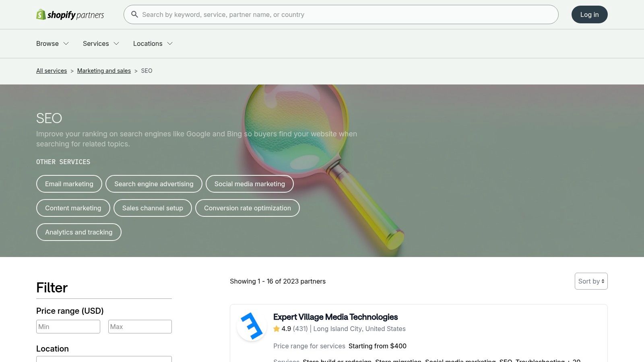Go to All services breadcrumb link
The width and height of the screenshot is (644, 362).
click(52, 71)
